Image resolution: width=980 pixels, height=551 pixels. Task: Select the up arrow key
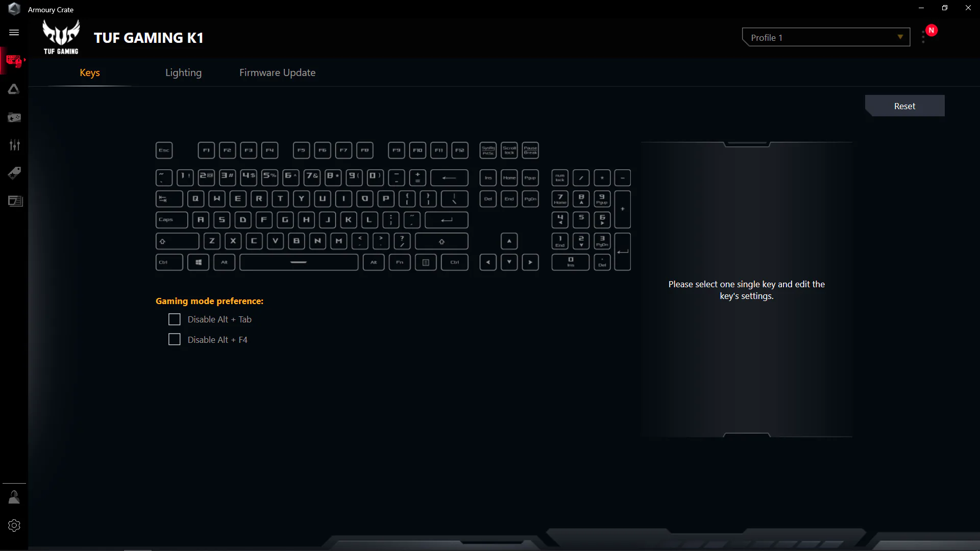[509, 241]
